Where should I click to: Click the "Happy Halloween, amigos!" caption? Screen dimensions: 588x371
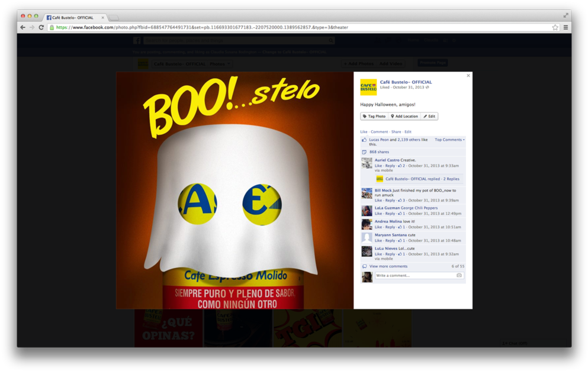[x=388, y=105]
